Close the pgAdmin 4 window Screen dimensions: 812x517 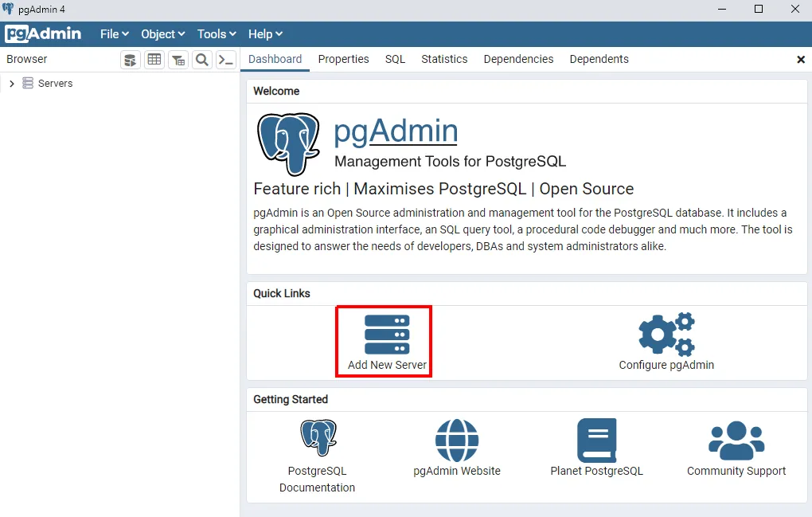point(795,9)
